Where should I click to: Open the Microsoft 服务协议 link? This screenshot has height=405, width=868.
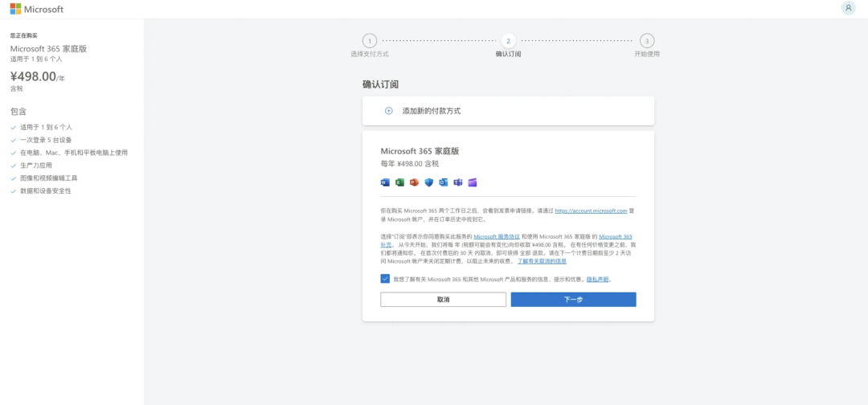497,236
